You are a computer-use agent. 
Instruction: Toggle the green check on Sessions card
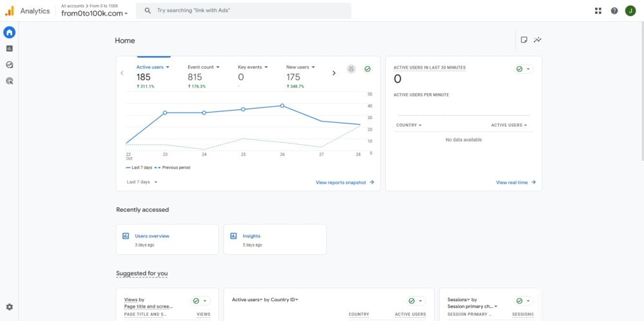(x=523, y=301)
